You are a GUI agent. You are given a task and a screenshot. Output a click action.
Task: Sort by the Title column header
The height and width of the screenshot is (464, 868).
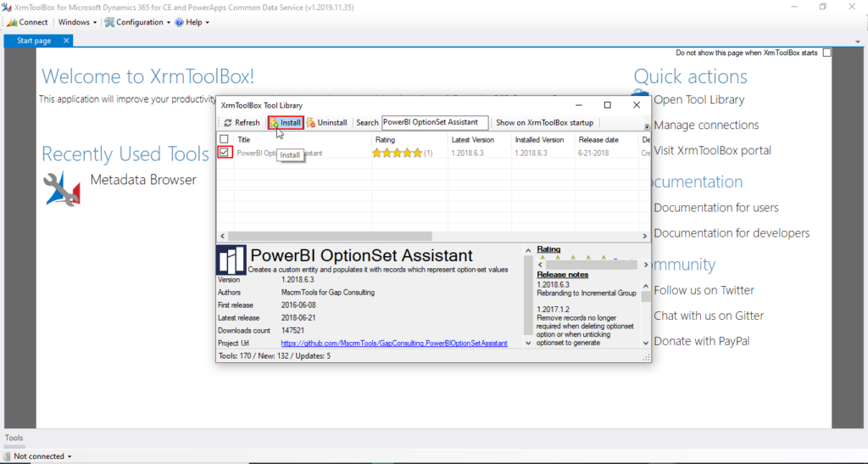(303, 139)
